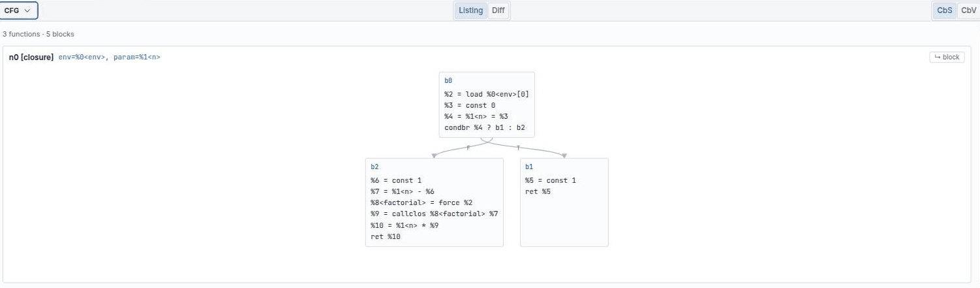Viewport: 980px width, 288px height.
Task: Click the '3 functions · 5 blocks' summary text
Action: tap(38, 34)
